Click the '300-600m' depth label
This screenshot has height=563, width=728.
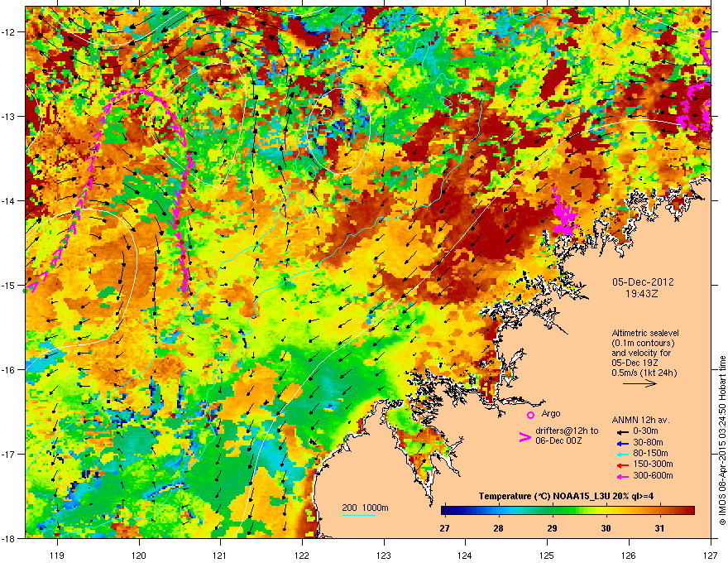653,476
